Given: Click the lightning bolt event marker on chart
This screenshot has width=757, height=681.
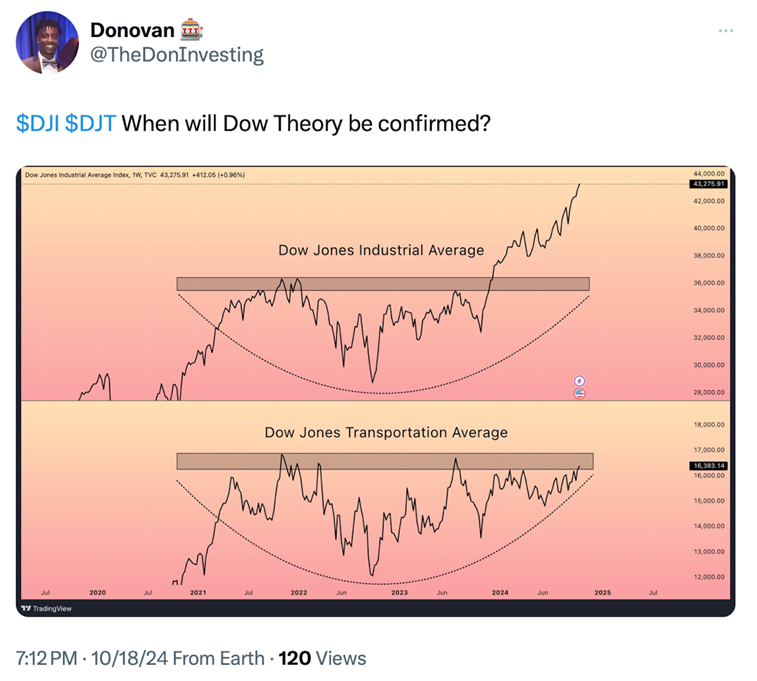Looking at the screenshot, I should 580,381.
